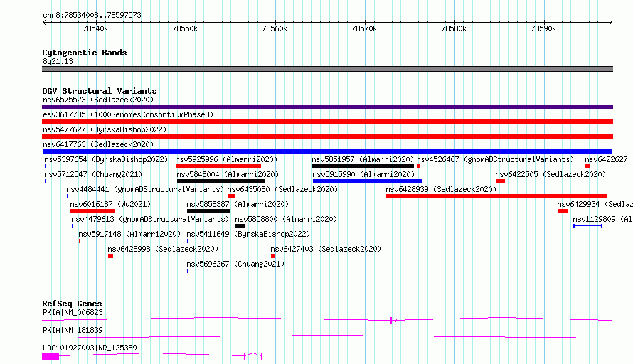
Task: Click nsv4484441 (gnomADStructuralVariants) label
Action: [145, 189]
